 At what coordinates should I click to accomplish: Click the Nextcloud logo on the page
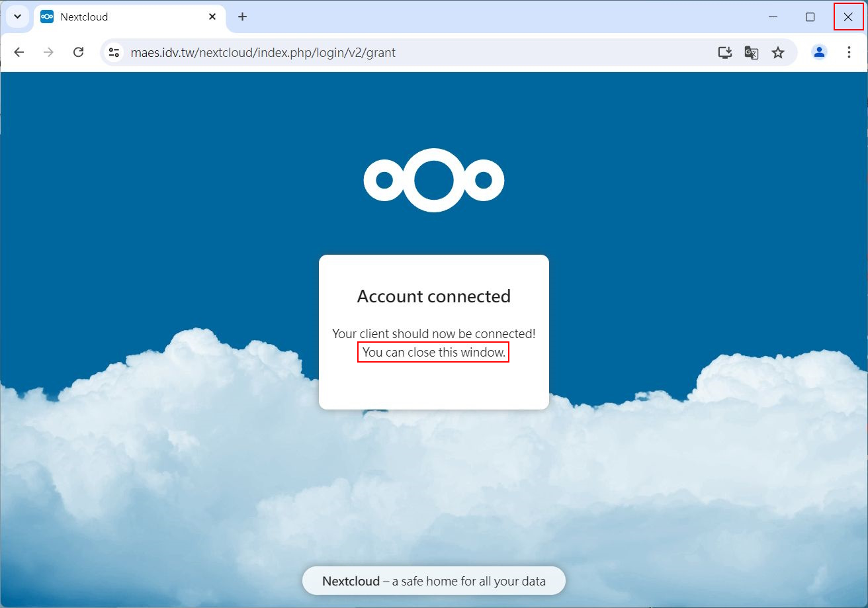(434, 180)
